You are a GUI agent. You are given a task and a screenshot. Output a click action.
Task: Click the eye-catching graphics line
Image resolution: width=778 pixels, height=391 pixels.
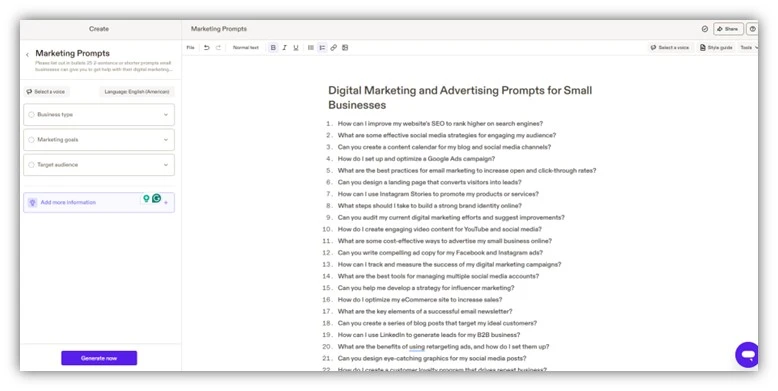click(432, 359)
